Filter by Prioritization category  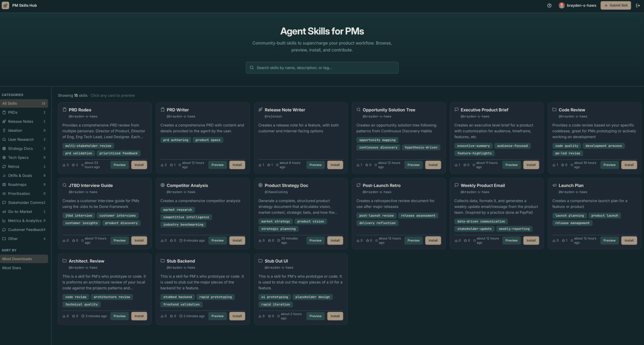coord(24,194)
